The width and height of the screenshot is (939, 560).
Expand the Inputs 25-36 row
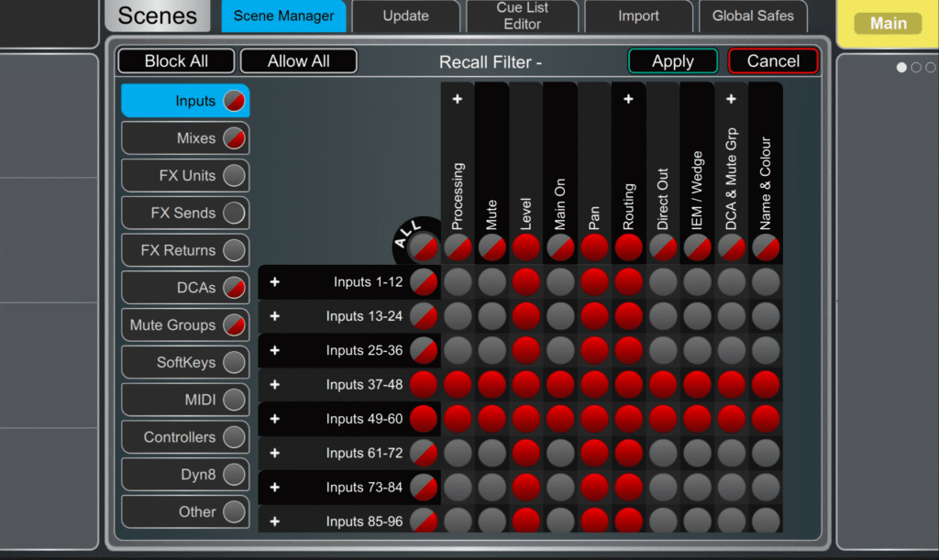(x=274, y=350)
